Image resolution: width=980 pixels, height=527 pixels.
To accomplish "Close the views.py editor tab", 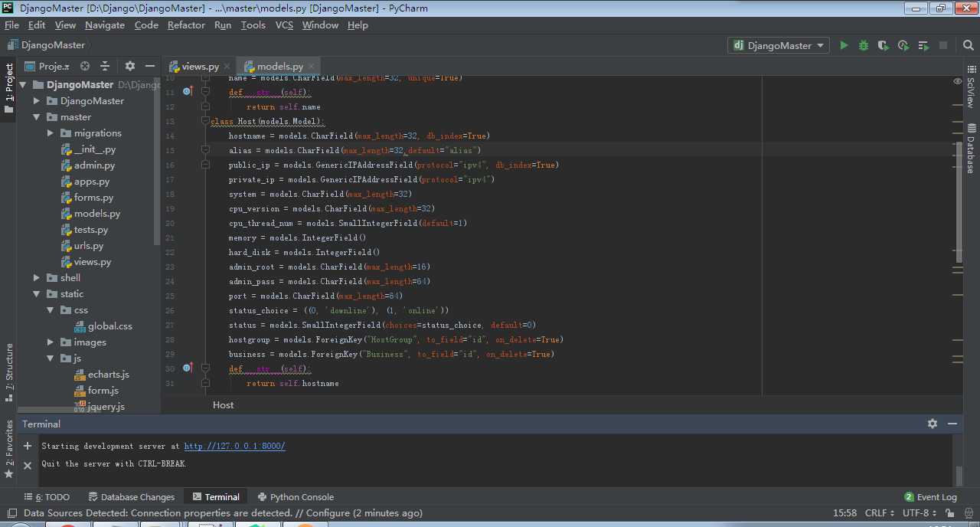I will click(227, 67).
